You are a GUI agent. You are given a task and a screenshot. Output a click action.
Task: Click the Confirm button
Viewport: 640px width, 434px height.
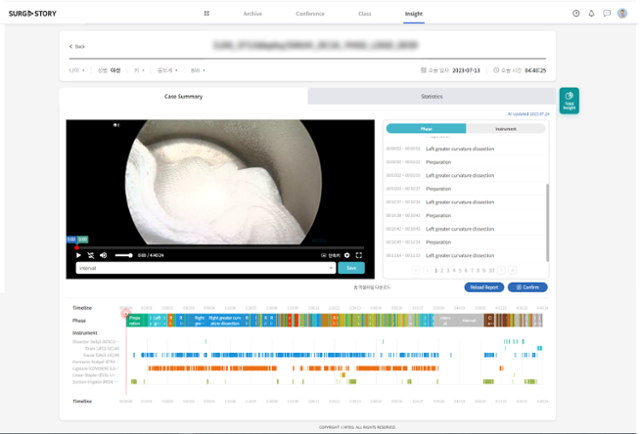pyautogui.click(x=527, y=287)
